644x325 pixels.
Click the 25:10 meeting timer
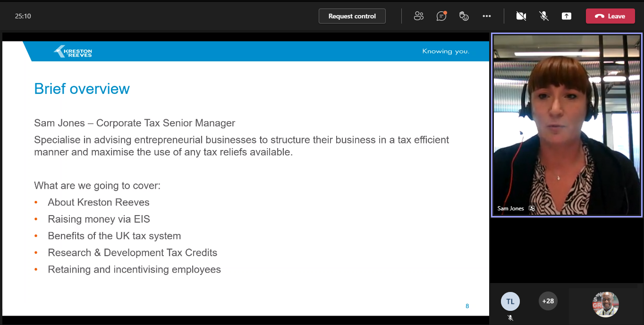pyautogui.click(x=23, y=16)
